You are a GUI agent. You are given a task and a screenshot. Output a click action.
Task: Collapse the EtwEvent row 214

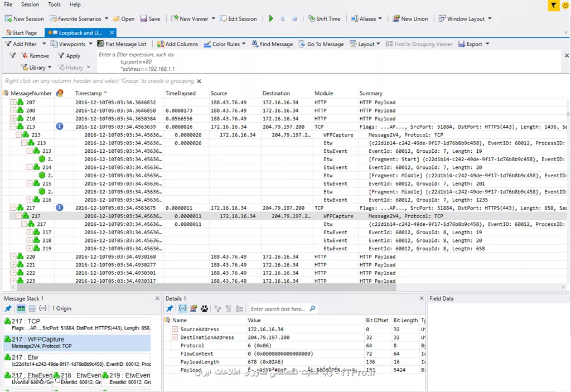coord(30,167)
